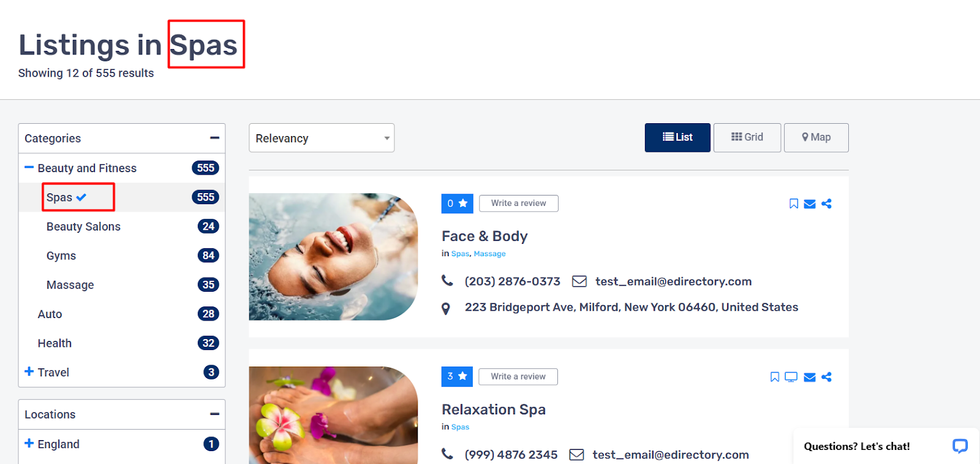980x464 pixels.
Task: Open the 223 Bridgeport Ave address
Action: pos(631,307)
